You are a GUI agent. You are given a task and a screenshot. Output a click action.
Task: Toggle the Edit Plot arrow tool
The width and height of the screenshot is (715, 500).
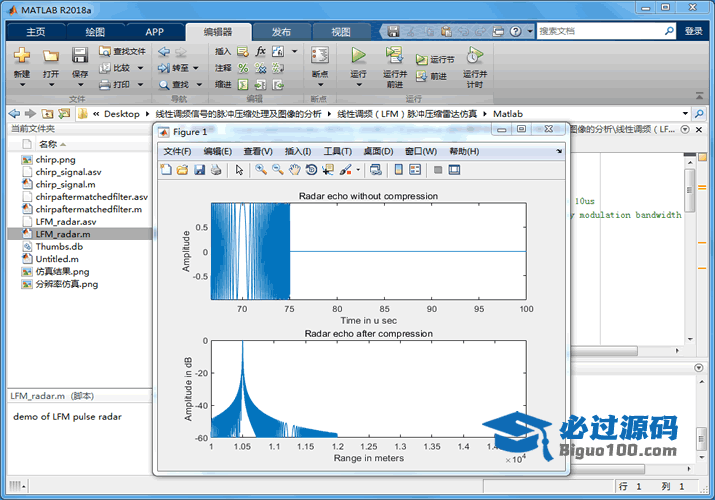[239, 170]
